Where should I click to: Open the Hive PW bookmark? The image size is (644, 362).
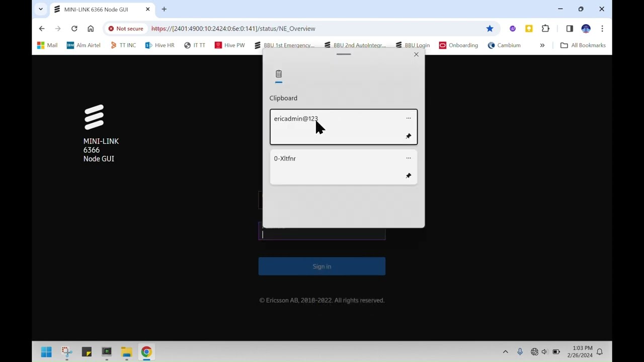(x=230, y=45)
